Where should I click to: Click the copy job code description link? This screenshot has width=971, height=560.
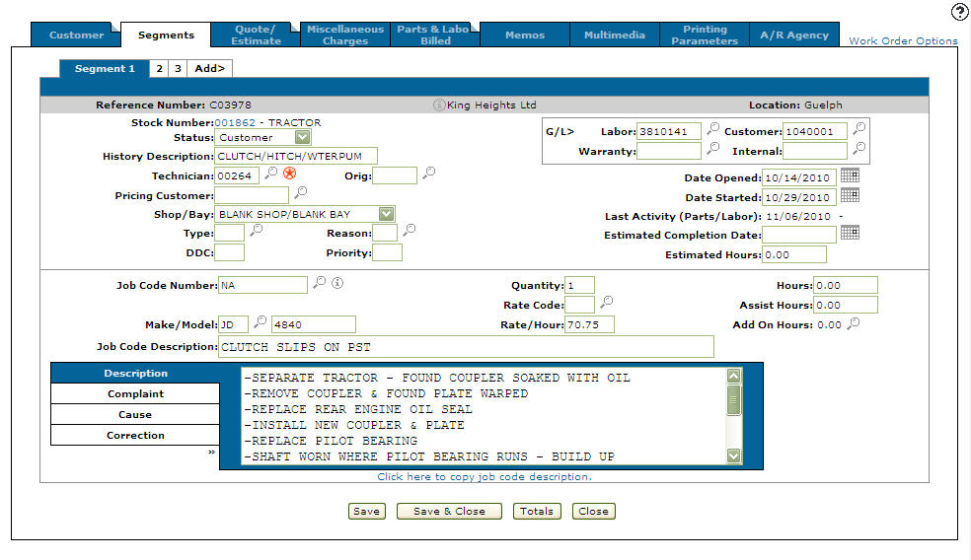coord(484,477)
